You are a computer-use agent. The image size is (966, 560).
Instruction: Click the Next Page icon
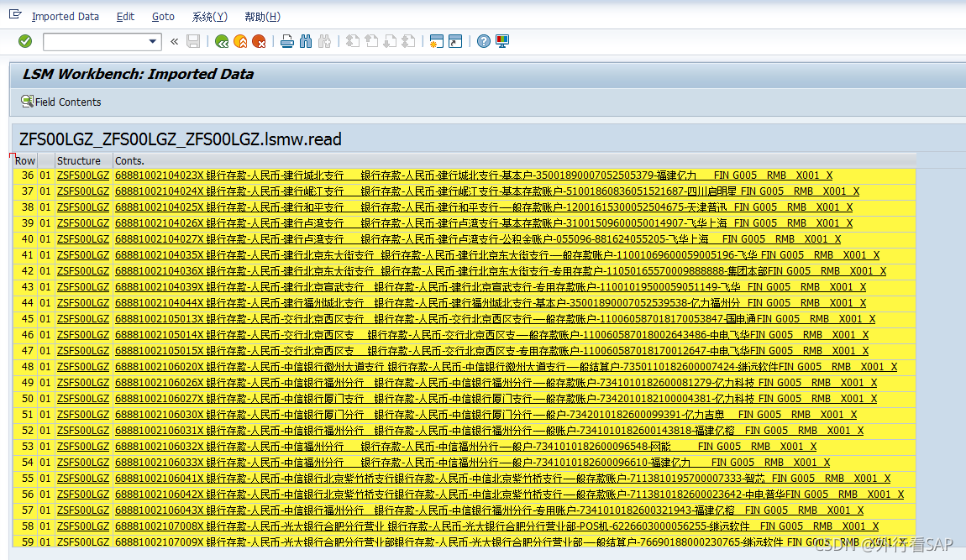pos(390,41)
